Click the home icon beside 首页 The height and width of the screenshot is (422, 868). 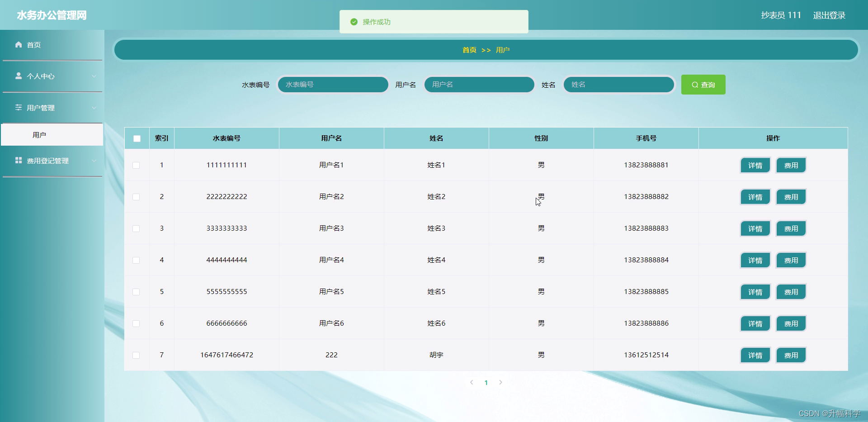19,45
